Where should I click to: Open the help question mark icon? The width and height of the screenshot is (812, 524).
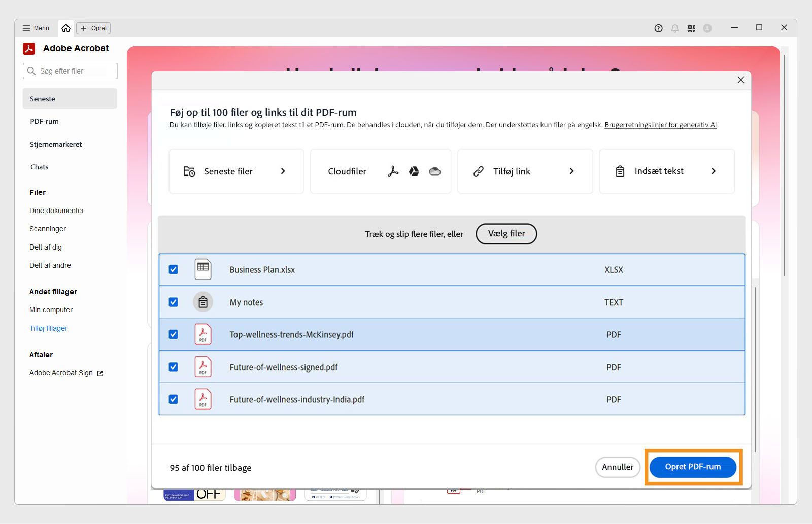[658, 28]
